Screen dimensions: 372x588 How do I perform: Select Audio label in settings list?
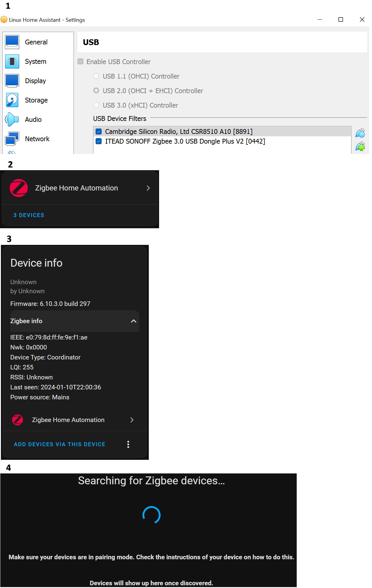point(33,119)
